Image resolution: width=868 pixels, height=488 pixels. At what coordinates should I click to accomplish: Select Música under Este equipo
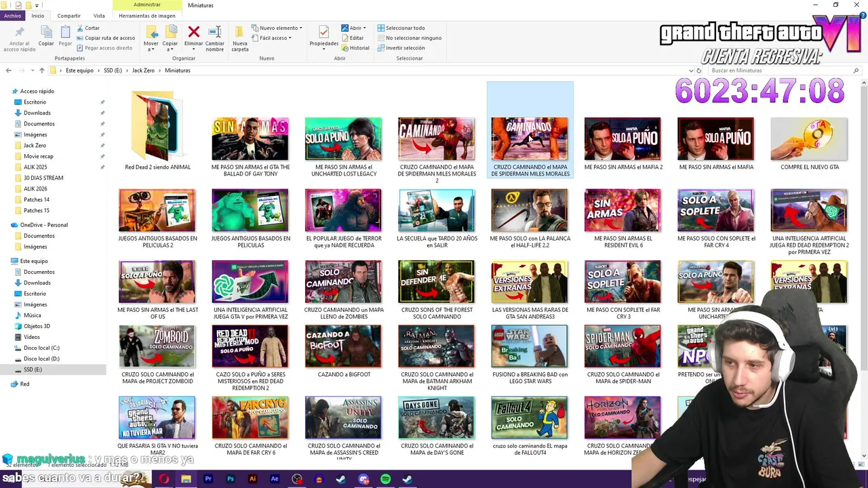tap(32, 316)
